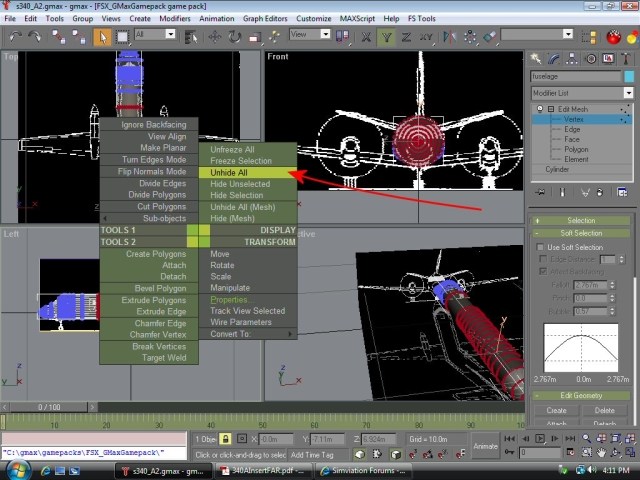The image size is (640, 480).
Task: Activate the Select and Move tool
Action: point(215,36)
